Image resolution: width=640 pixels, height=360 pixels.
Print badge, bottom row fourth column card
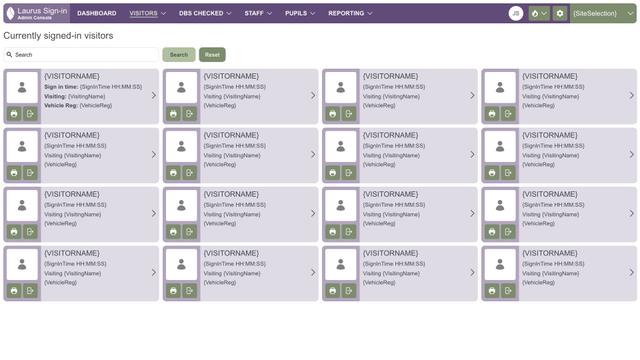[x=492, y=291]
